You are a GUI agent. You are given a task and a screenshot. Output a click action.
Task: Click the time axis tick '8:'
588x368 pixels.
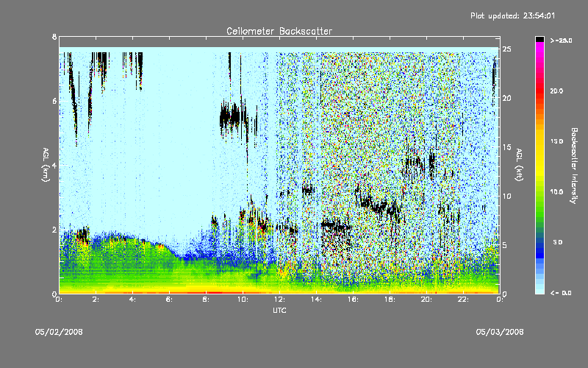tap(207, 300)
